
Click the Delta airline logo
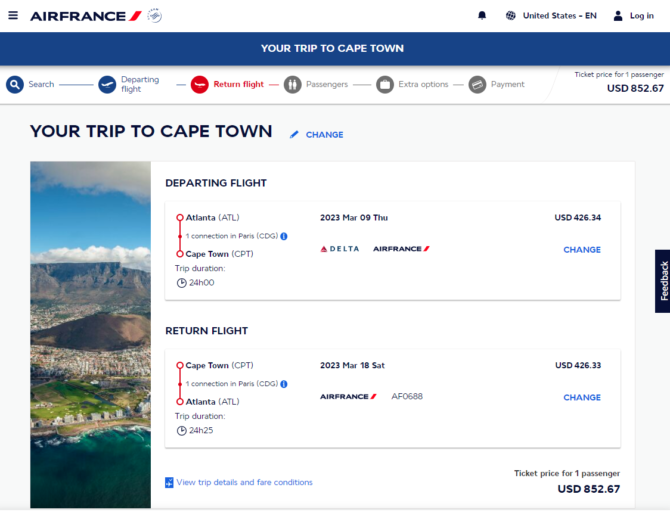[340, 249]
